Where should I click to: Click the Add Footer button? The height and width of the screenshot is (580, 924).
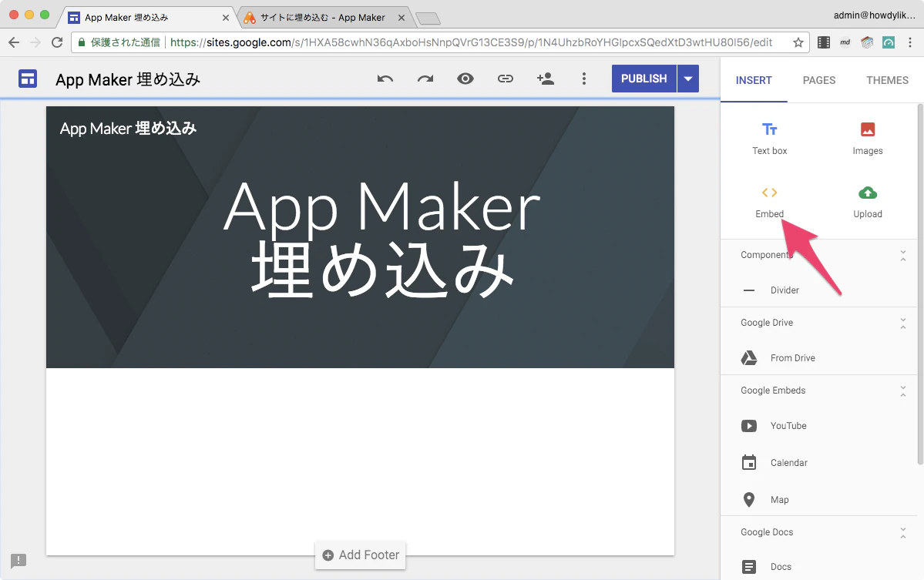point(361,555)
